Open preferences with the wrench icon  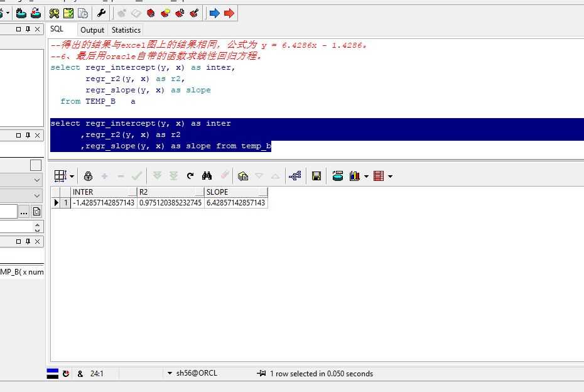coord(101,13)
